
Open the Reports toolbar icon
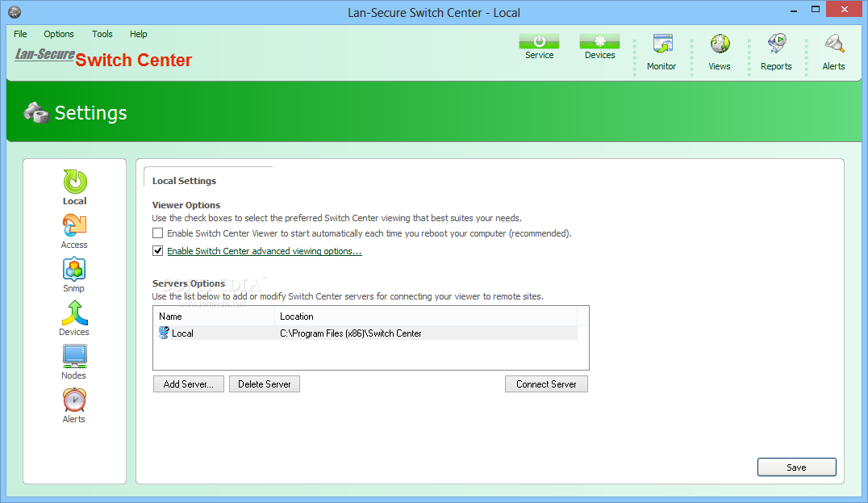[777, 44]
